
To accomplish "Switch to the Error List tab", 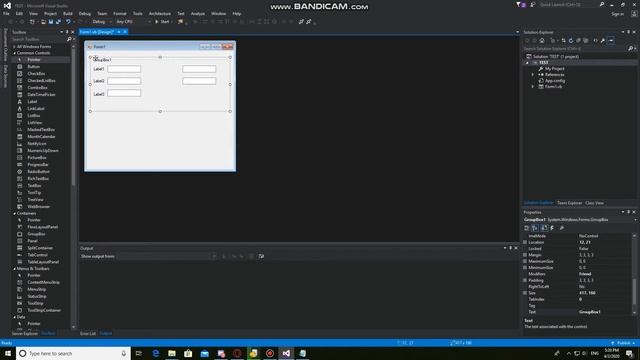I will (88, 333).
